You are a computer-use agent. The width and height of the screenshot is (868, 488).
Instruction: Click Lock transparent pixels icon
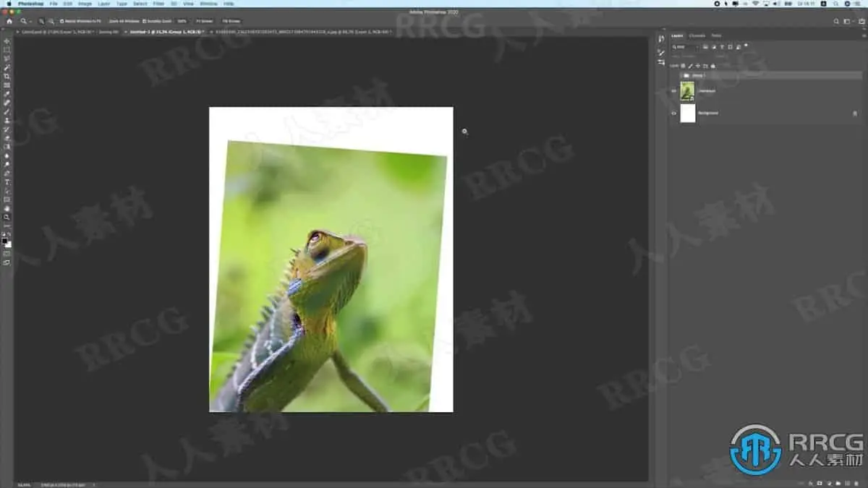tap(683, 66)
